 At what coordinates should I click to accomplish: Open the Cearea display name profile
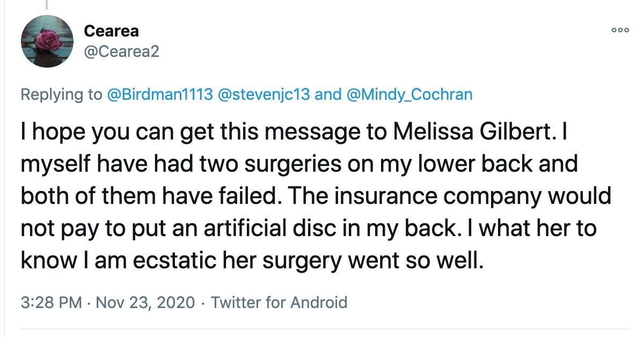(111, 31)
